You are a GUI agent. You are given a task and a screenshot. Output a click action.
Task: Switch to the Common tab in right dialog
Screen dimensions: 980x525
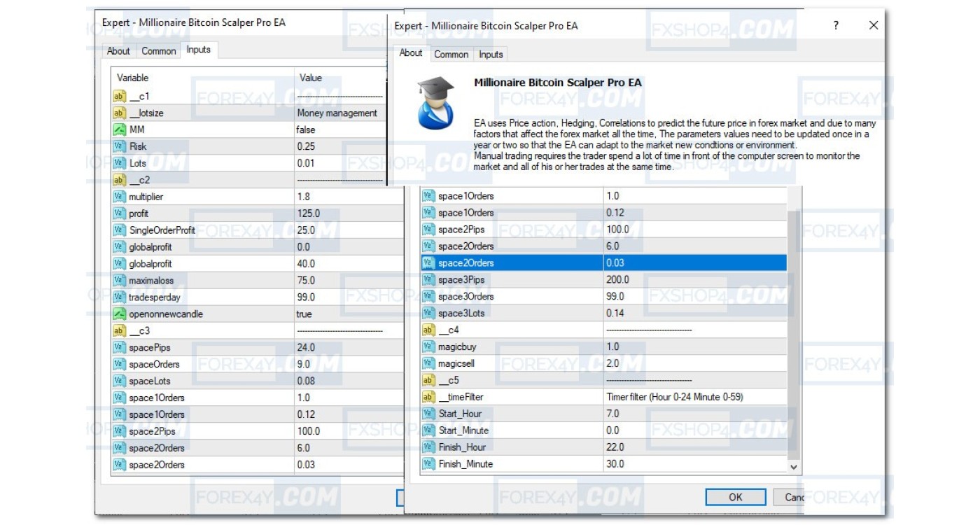click(451, 55)
